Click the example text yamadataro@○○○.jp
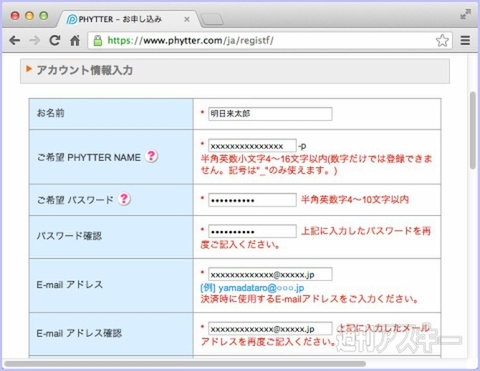This screenshot has width=480, height=371. coord(261,288)
